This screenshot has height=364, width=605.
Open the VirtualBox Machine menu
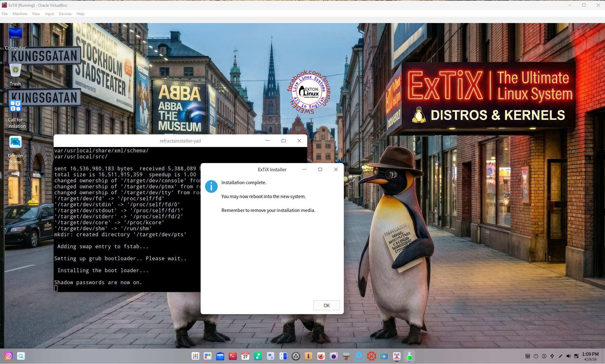20,14
